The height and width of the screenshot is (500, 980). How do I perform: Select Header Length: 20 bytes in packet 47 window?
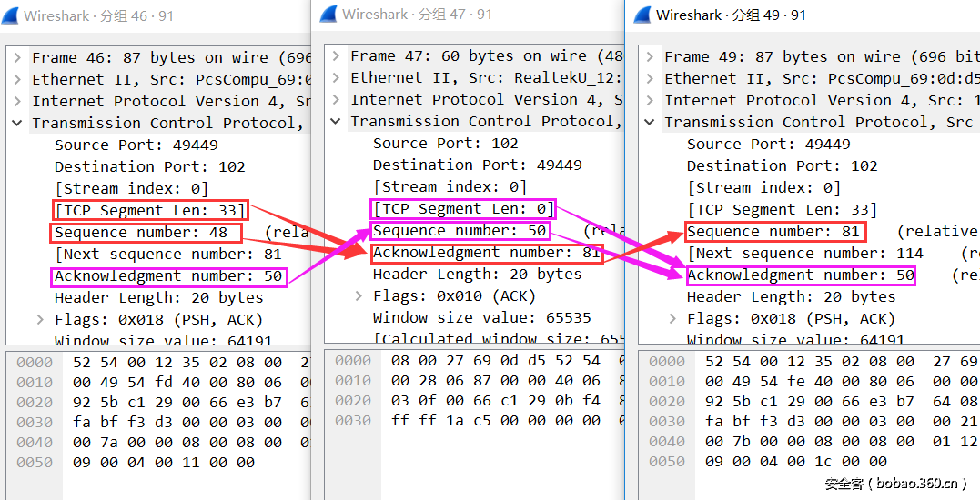(478, 275)
